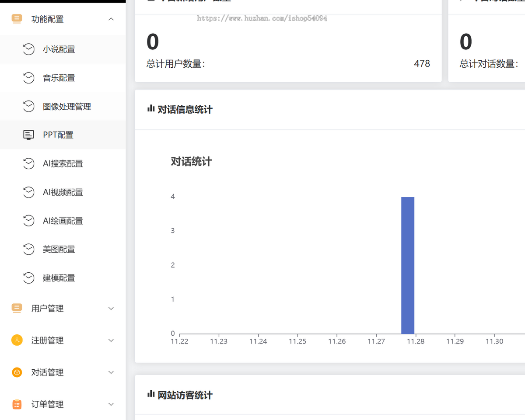Open the 音乐配置 menu item
Image resolution: width=525 pixels, height=420 pixels.
[x=63, y=78]
